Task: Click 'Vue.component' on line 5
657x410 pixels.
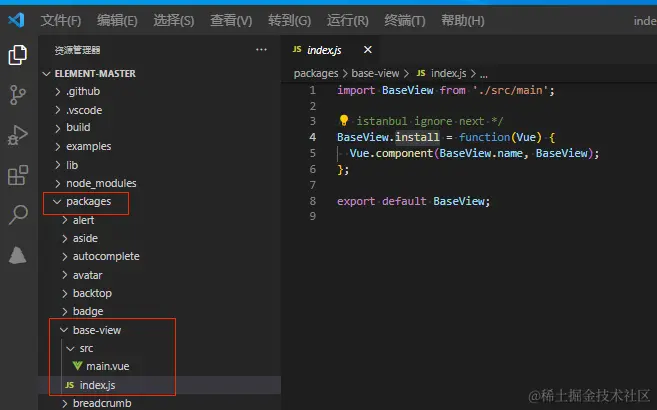Action: [x=391, y=153]
